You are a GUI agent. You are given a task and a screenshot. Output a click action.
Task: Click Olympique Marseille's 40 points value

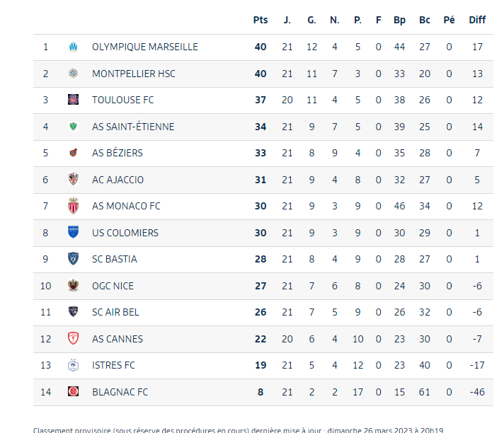pos(260,47)
